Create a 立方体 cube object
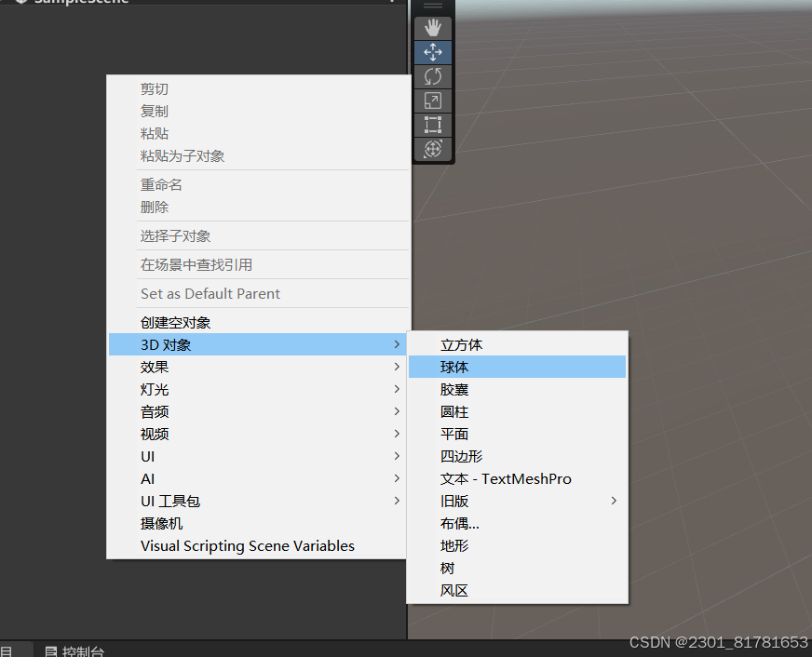The width and height of the screenshot is (812, 657). [x=518, y=344]
